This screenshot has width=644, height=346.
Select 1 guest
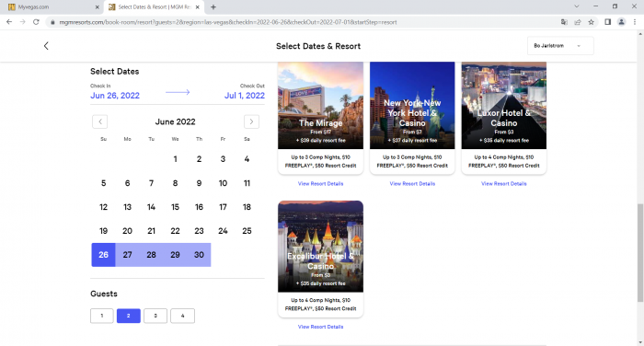(102, 316)
